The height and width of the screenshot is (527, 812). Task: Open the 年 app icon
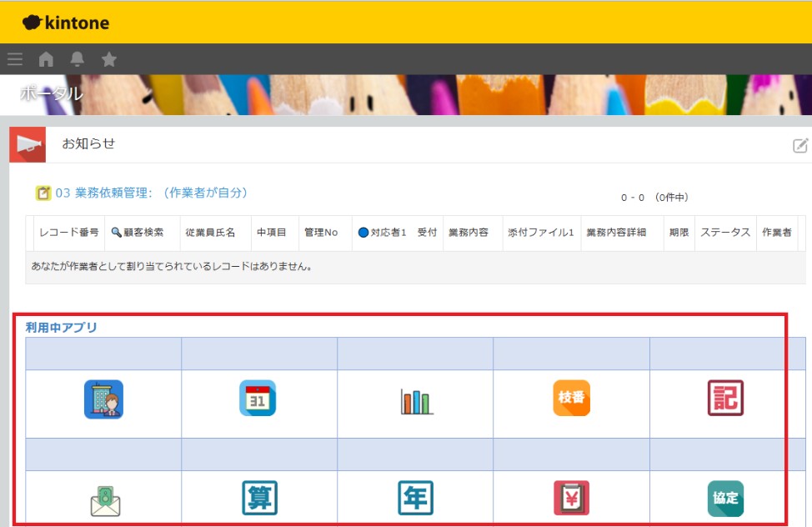pyautogui.click(x=415, y=498)
